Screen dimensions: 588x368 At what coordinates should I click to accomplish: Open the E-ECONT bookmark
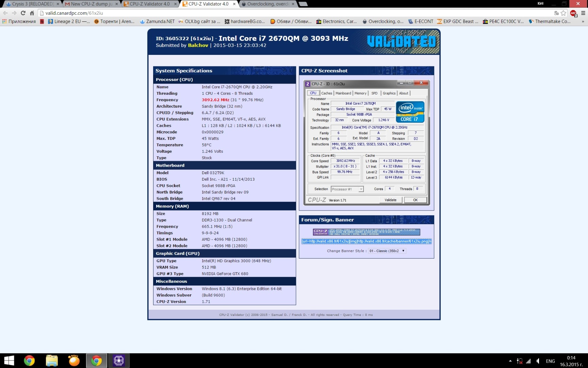click(x=421, y=21)
